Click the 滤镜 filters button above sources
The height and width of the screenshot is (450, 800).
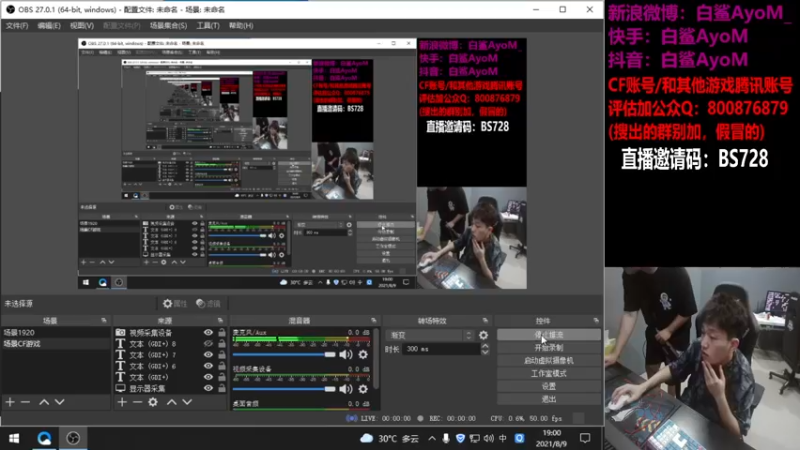[209, 304]
